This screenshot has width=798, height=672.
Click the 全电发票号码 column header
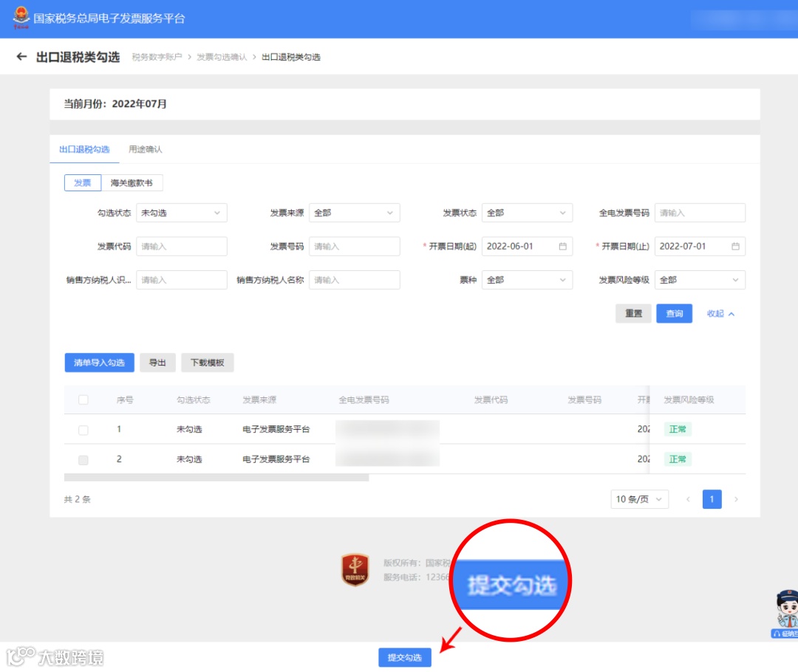(364, 400)
